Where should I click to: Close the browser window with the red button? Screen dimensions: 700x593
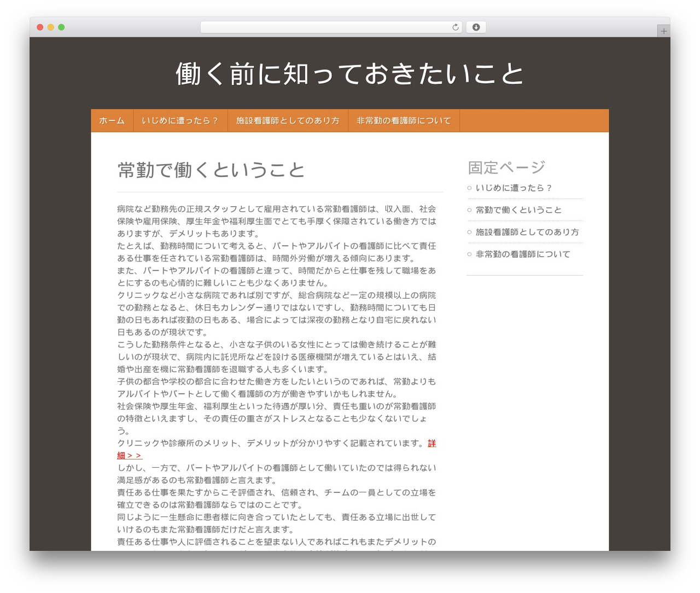click(x=40, y=27)
